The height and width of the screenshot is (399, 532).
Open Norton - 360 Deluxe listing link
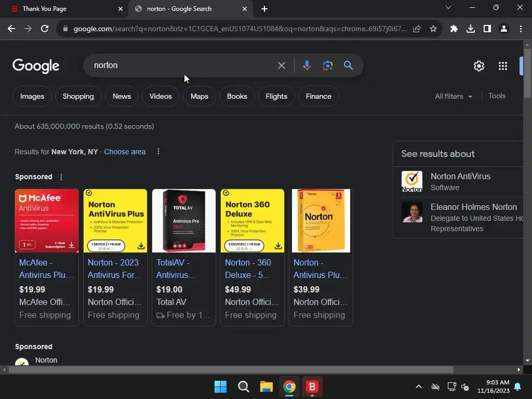[x=248, y=269]
